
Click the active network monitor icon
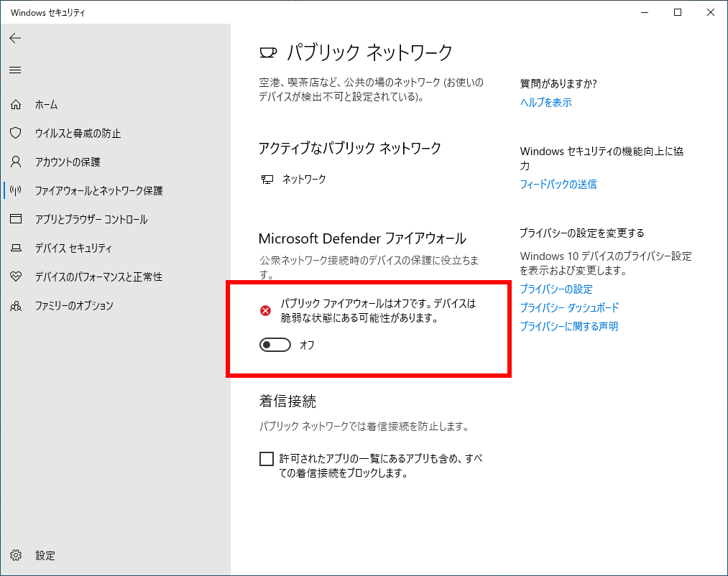point(267,179)
